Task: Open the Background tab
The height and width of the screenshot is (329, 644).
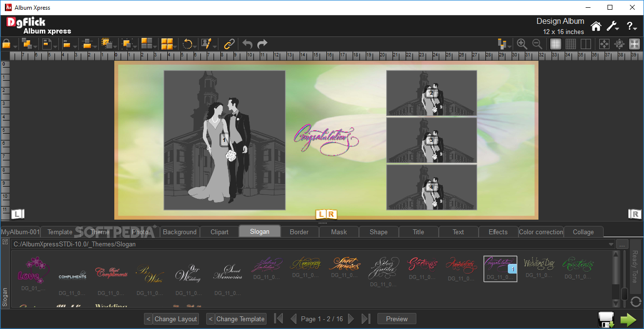Action: pyautogui.click(x=180, y=232)
